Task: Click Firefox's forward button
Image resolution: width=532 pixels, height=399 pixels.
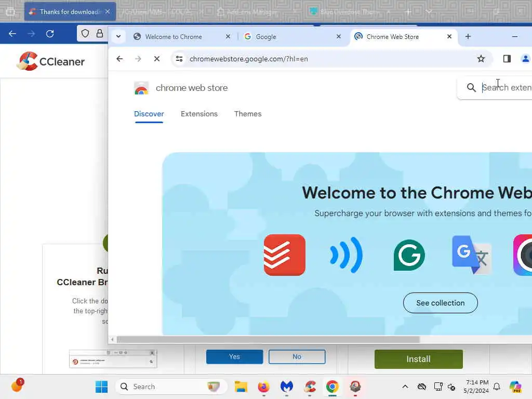Action: point(31,34)
